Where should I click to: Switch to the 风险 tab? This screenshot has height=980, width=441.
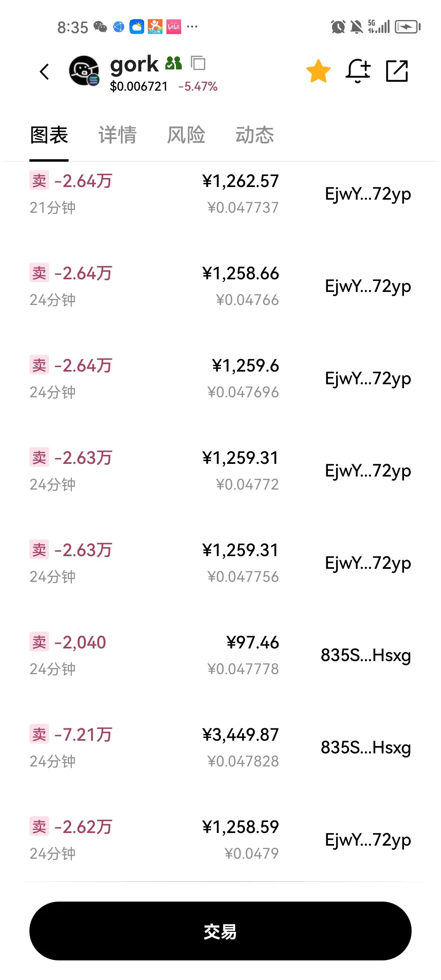[x=186, y=135]
